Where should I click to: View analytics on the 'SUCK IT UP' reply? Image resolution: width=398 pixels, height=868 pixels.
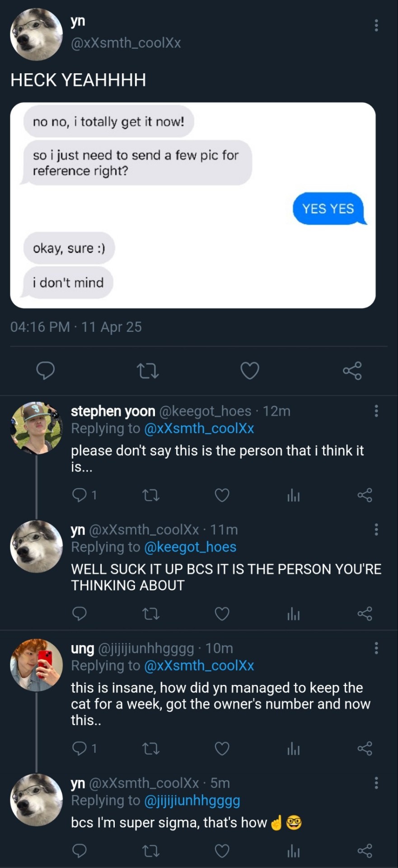click(293, 614)
